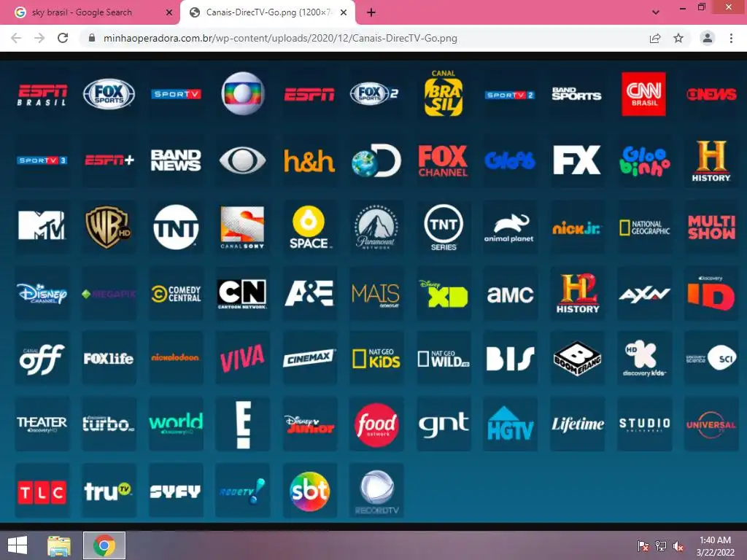
Task: Click the Globo network logo
Action: pyautogui.click(x=243, y=93)
